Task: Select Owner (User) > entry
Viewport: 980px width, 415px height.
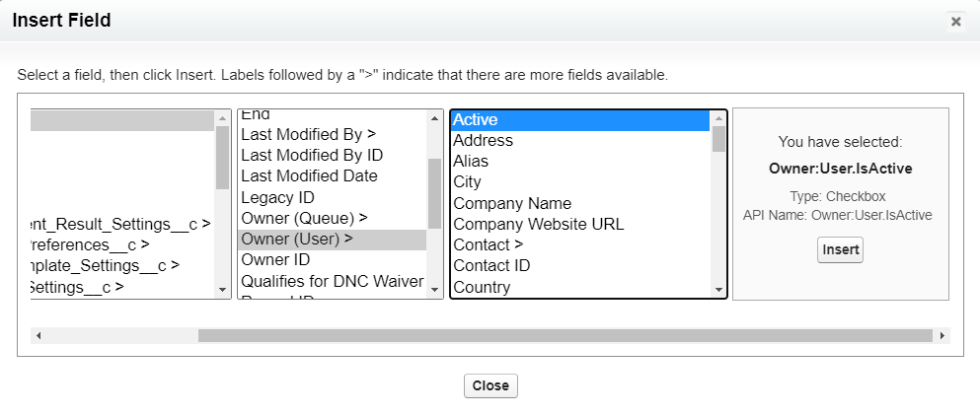Action: (x=332, y=240)
